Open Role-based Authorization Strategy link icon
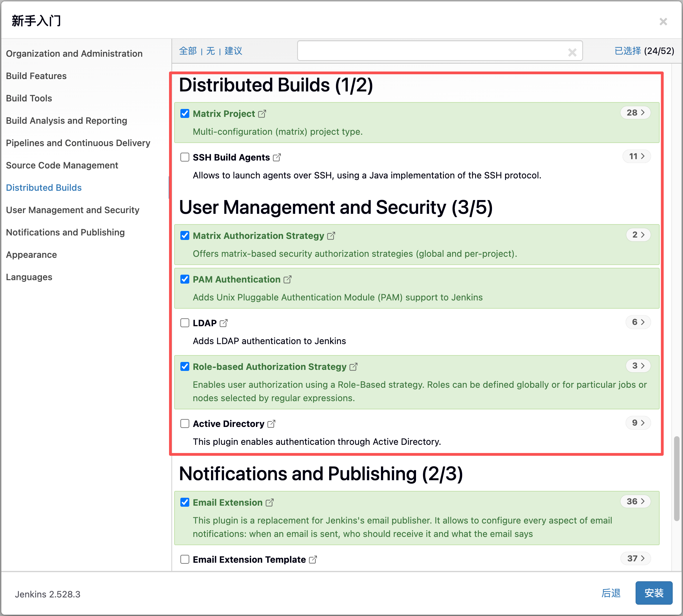 point(353,367)
